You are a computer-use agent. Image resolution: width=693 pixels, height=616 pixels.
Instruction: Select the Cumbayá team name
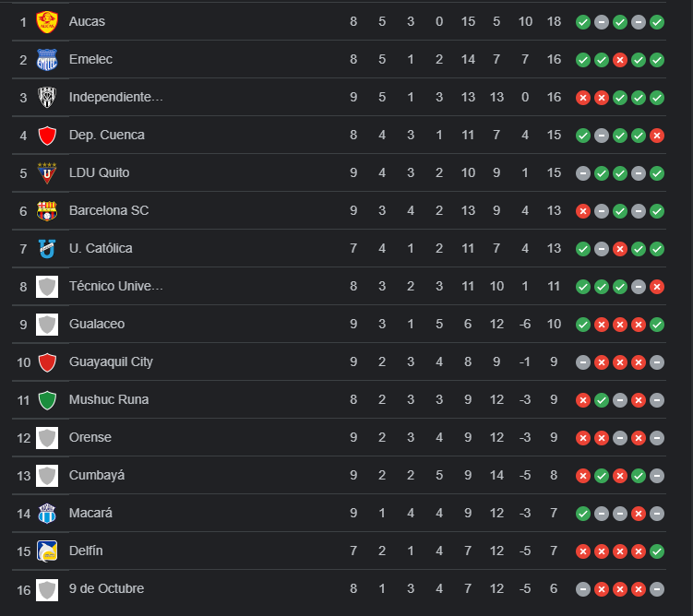(x=97, y=475)
